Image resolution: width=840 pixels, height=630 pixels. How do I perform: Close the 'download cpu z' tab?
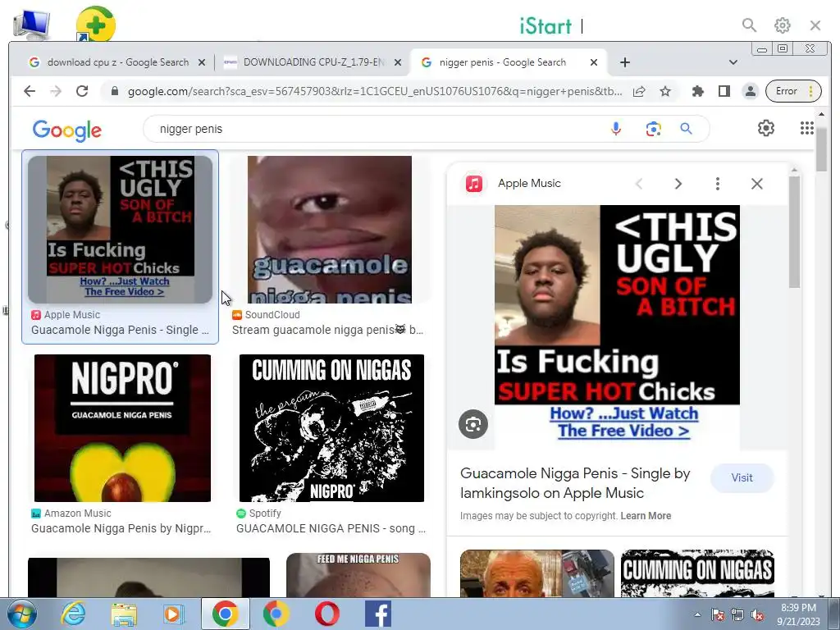click(x=202, y=62)
